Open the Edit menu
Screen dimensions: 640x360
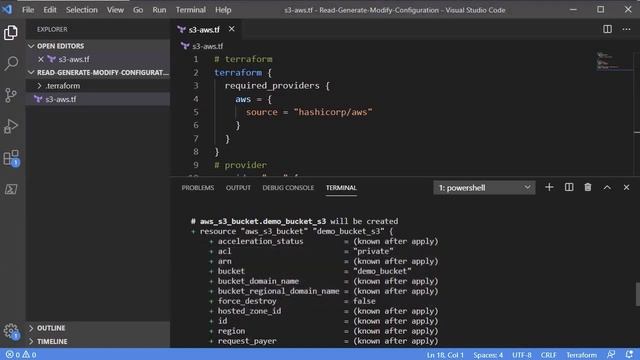pos(50,10)
